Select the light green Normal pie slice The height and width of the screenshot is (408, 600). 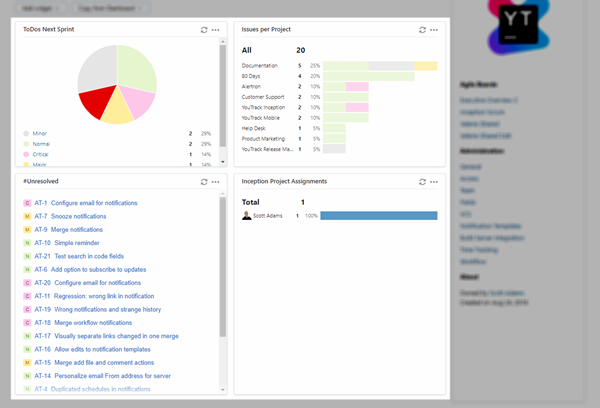coord(136,67)
